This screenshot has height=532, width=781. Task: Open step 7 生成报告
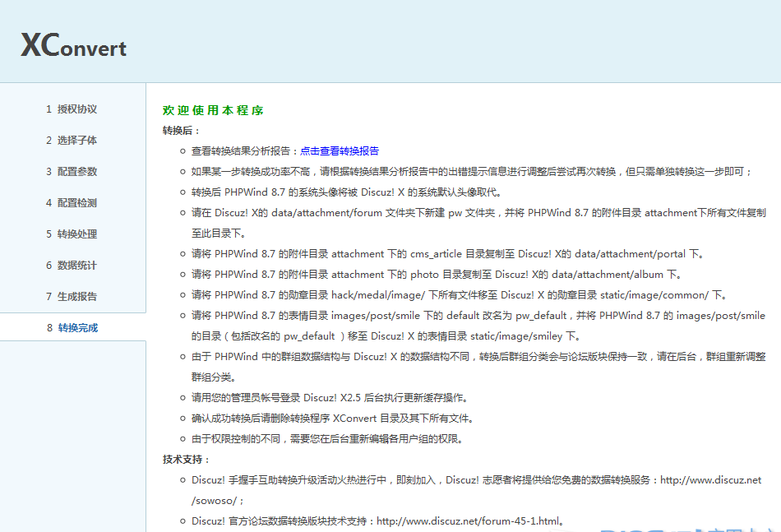(72, 296)
